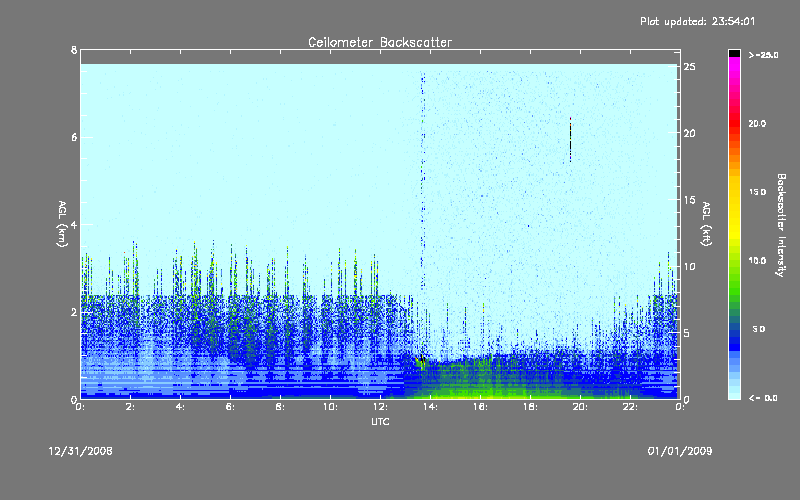Select the '2:' UTC hour tick label
Screen dimensions: 800x500
click(x=131, y=407)
